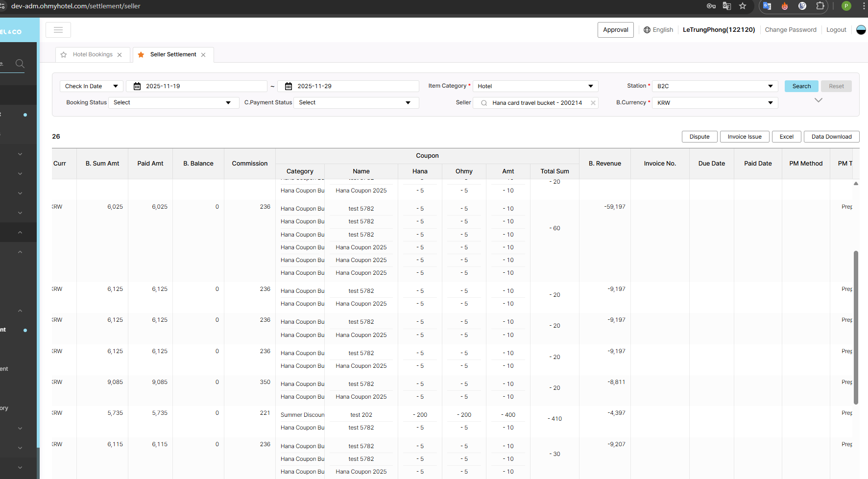Open the Booking Status dropdown
This screenshot has height=479, width=868.
172,103
